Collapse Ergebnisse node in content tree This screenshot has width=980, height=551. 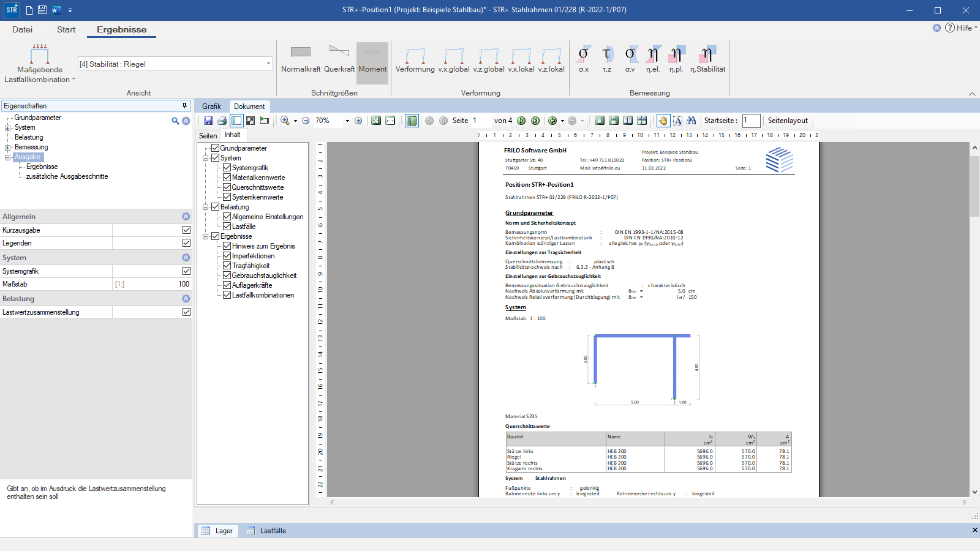pyautogui.click(x=206, y=236)
